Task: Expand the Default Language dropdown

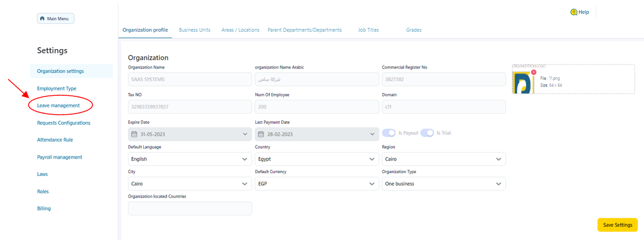Action: (x=189, y=159)
